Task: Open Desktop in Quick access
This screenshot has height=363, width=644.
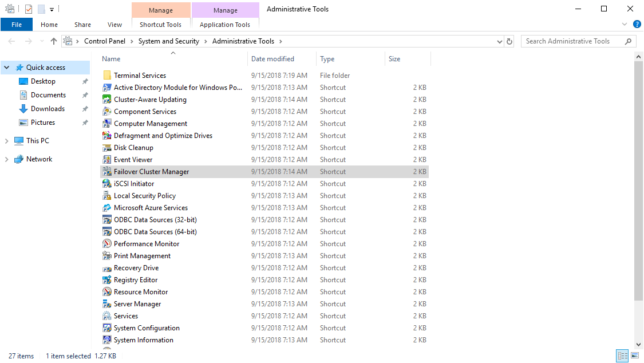Action: pyautogui.click(x=43, y=81)
